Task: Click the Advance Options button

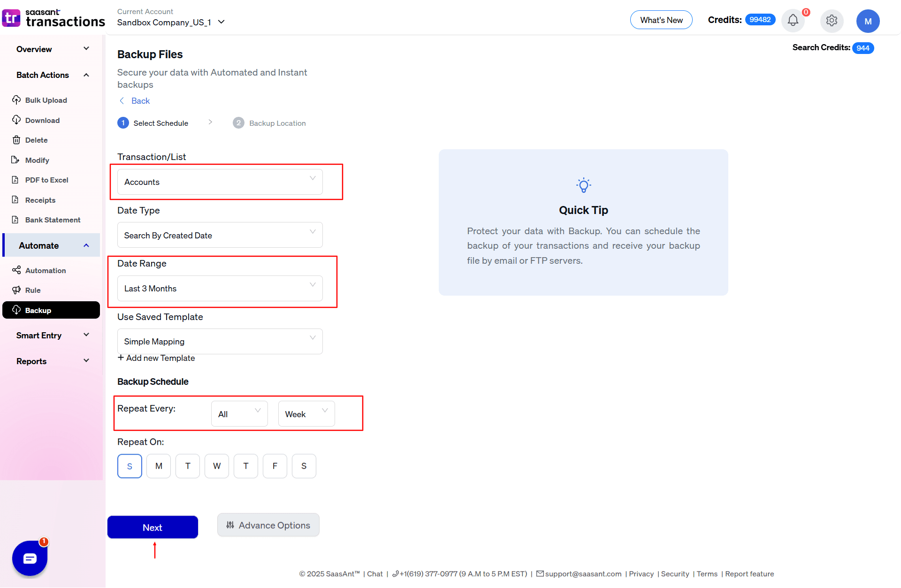Action: 268,525
